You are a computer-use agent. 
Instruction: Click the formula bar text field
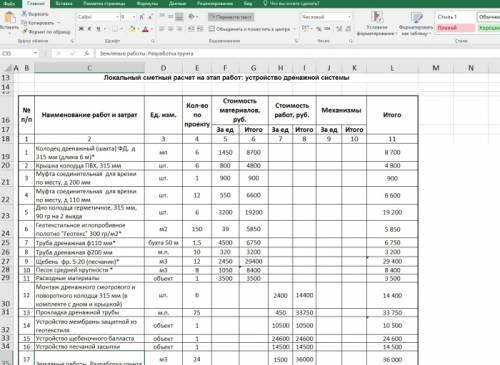tap(297, 53)
